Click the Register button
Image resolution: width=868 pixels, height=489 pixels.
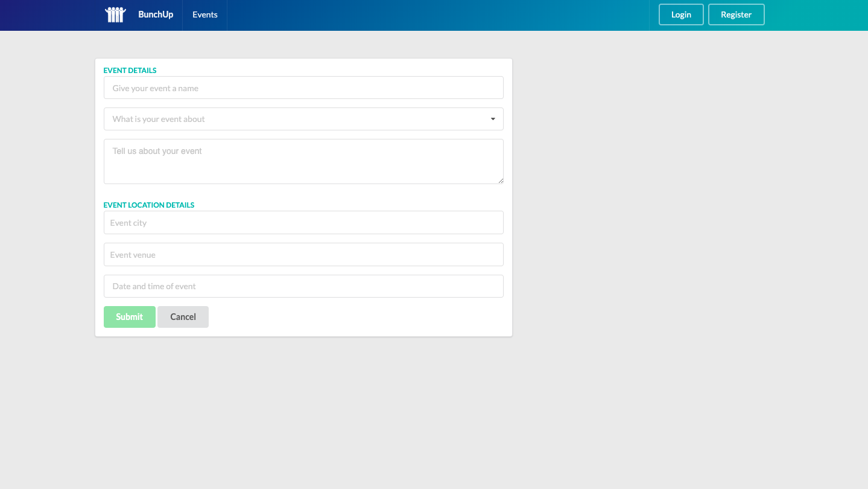(736, 14)
